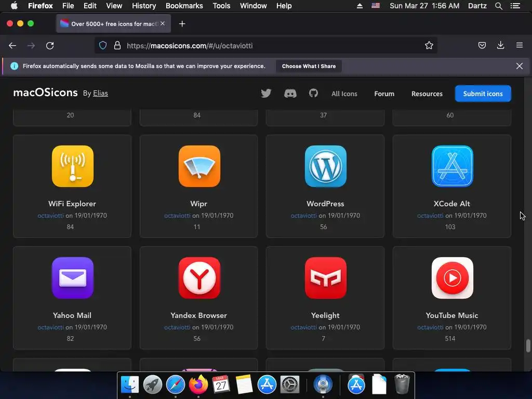
Task: Click the Submit icons button
Action: [483, 94]
